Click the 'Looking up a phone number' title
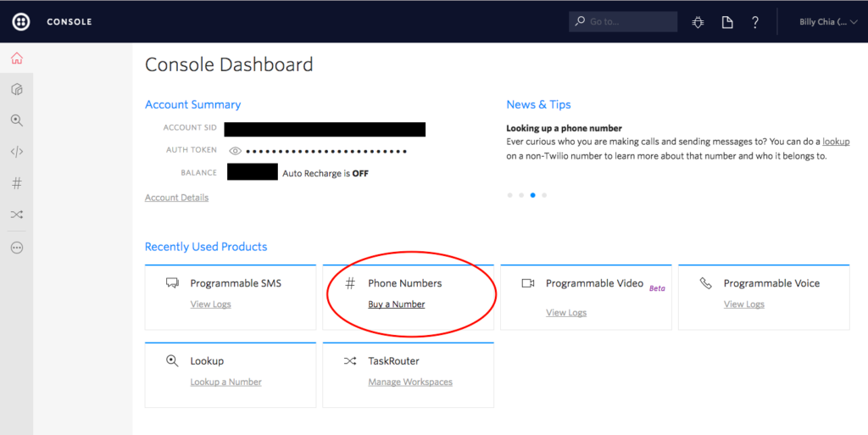Screen dimensions: 868x435 [564, 128]
